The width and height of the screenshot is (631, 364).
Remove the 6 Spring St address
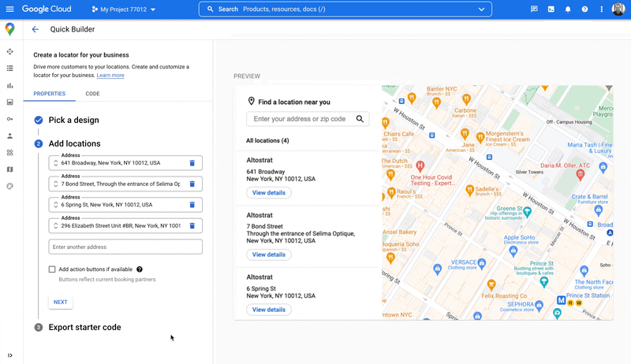[x=192, y=205]
